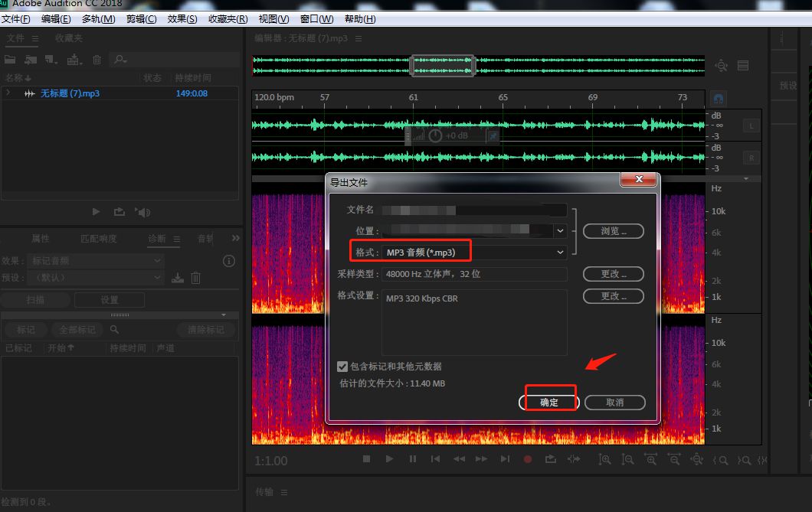Open the 视图(V) menu
Viewport: 812px width, 512px height.
tap(274, 19)
